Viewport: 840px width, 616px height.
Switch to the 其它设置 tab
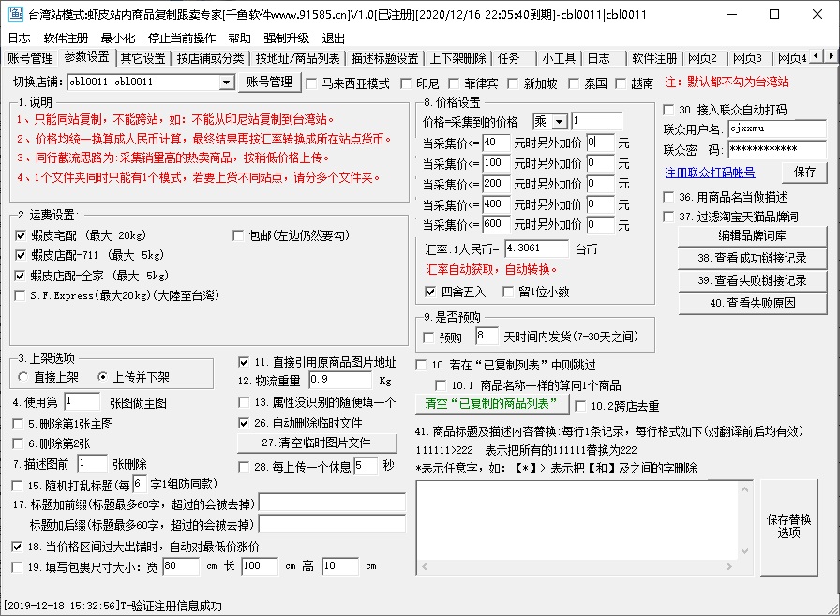tap(143, 58)
